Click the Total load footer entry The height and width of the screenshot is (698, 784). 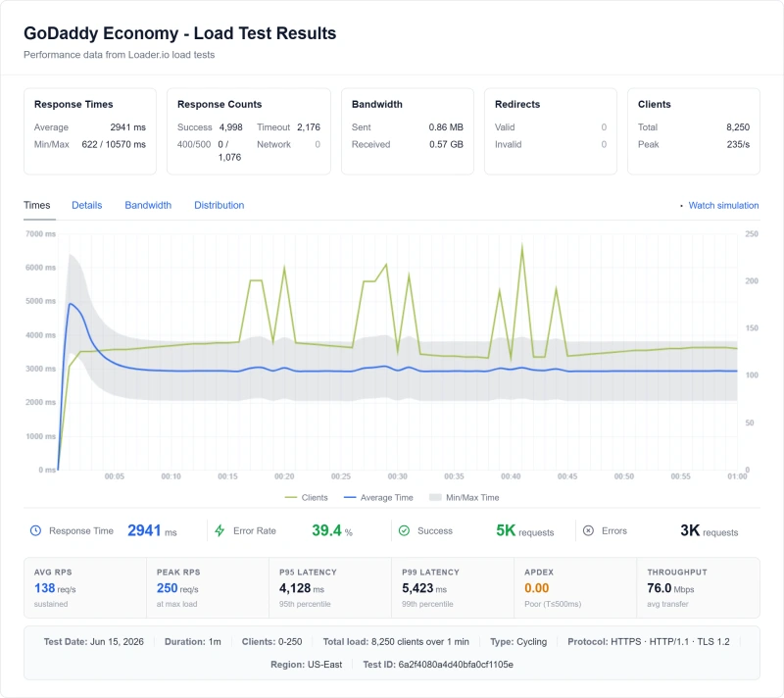pos(396,641)
